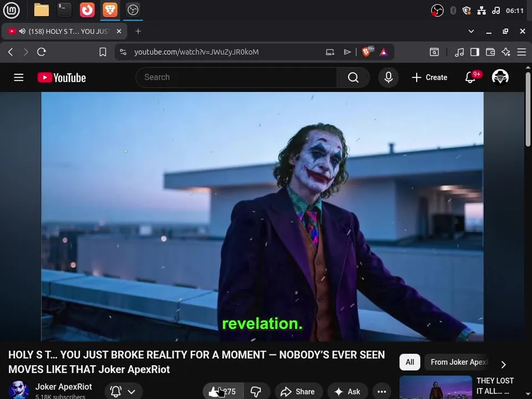Viewport: 532px width, 399px height.
Task: Open YouTube notifications bell
Action: point(470,78)
